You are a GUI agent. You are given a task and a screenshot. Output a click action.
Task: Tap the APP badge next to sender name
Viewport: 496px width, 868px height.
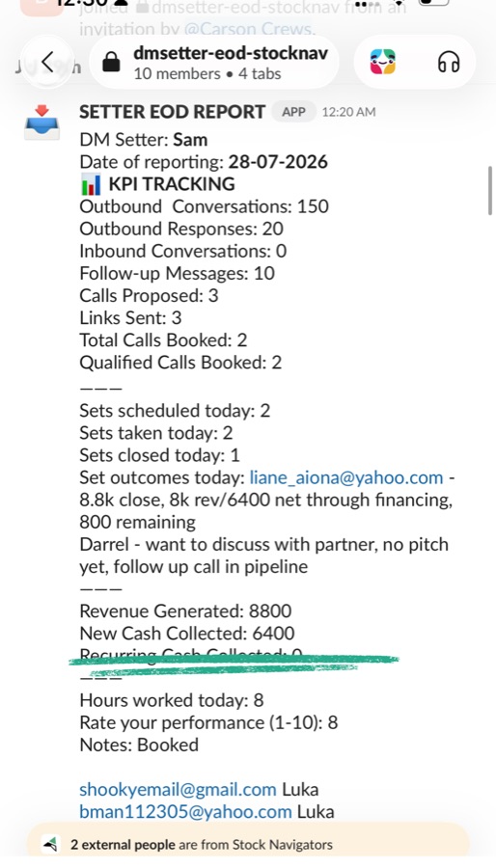tap(294, 112)
